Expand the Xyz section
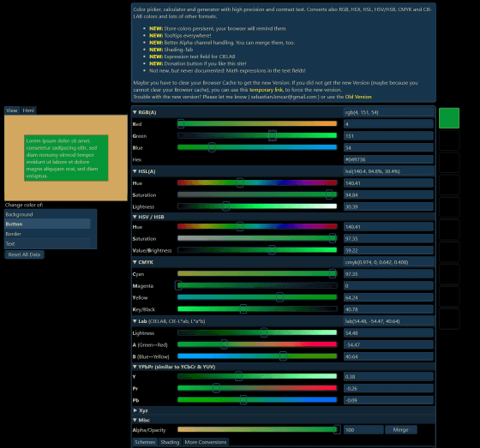Viewport: 480px width, 448px height. click(x=135, y=410)
